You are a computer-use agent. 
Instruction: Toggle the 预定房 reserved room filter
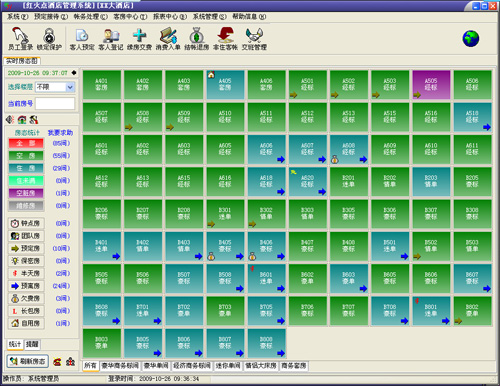26,248
